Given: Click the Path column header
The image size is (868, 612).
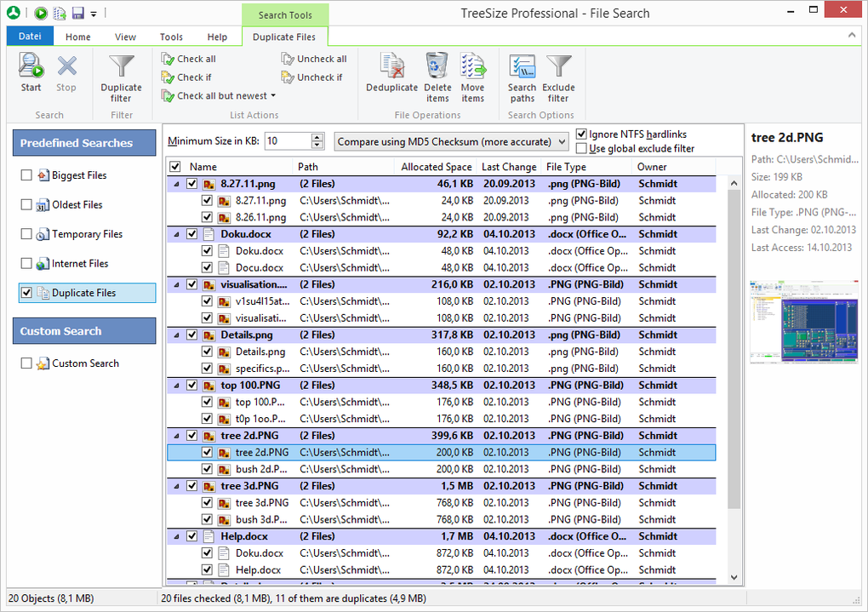Looking at the screenshot, I should click(343, 167).
